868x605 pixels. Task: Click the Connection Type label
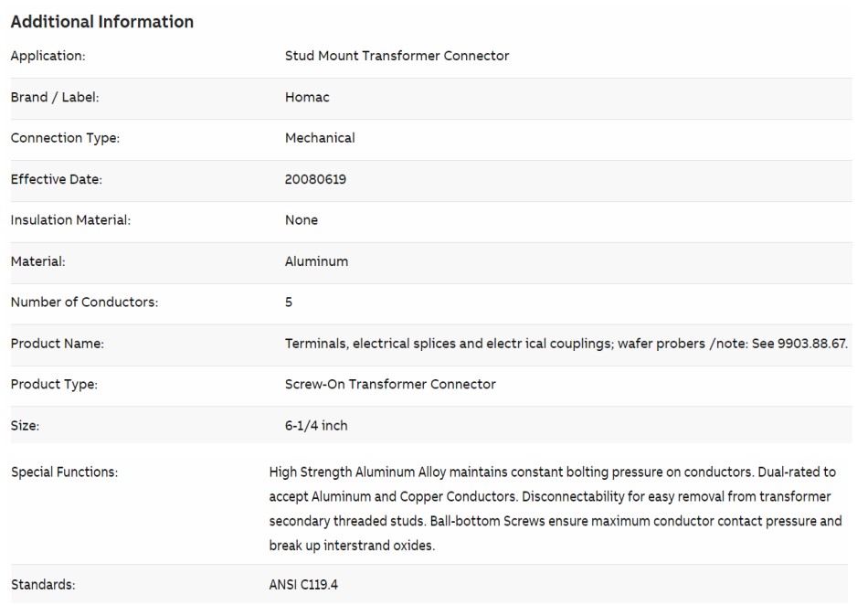[x=65, y=138]
